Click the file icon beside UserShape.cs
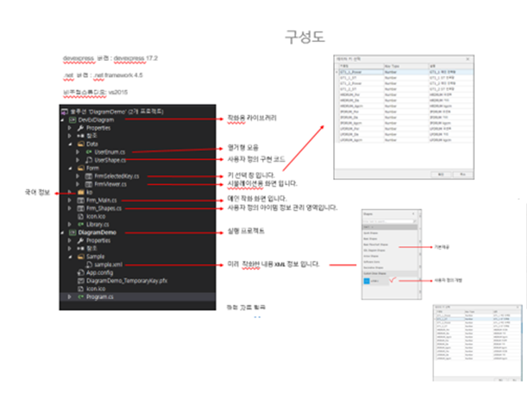 (89, 160)
